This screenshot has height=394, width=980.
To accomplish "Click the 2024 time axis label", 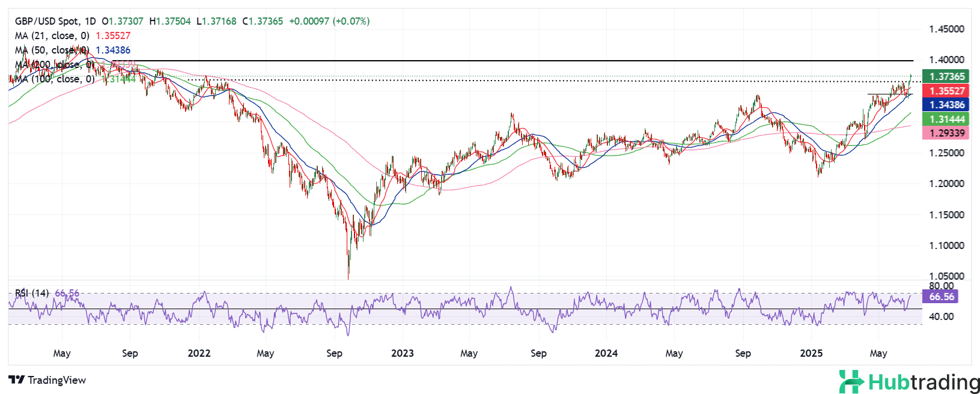I will (x=606, y=353).
